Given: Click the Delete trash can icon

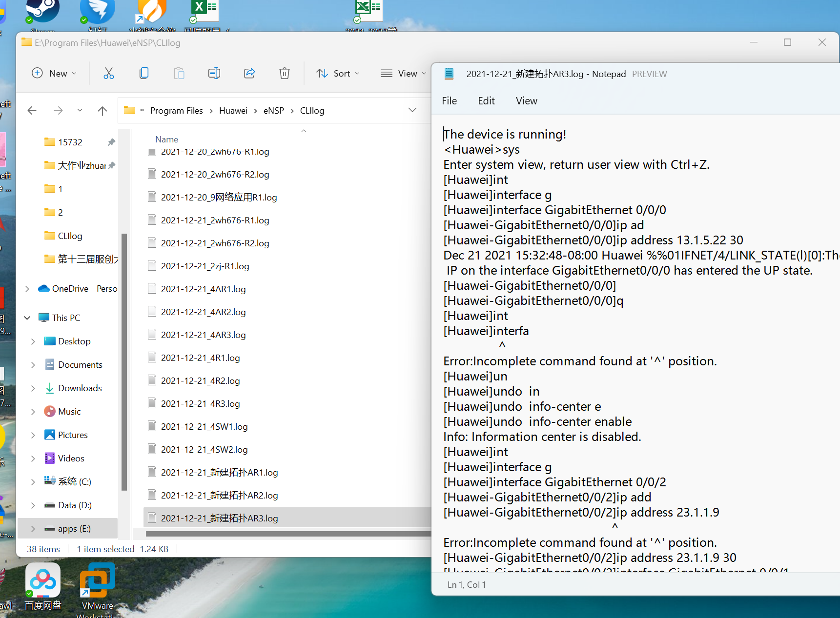Looking at the screenshot, I should (284, 73).
